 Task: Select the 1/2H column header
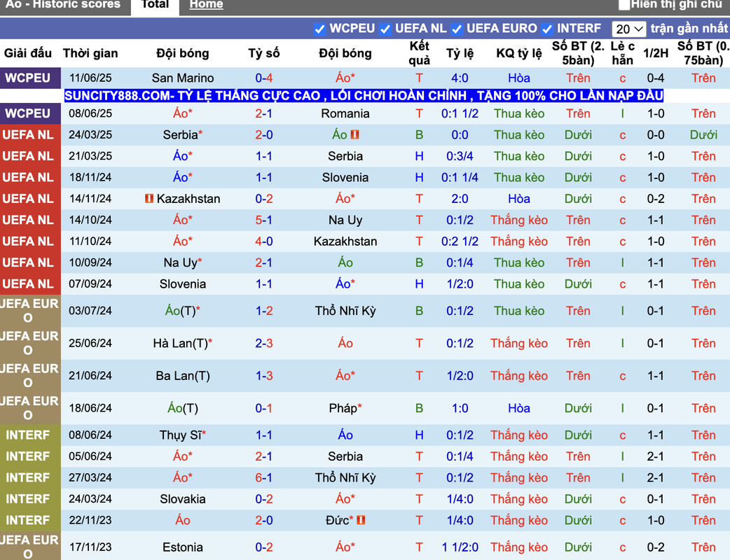[656, 53]
